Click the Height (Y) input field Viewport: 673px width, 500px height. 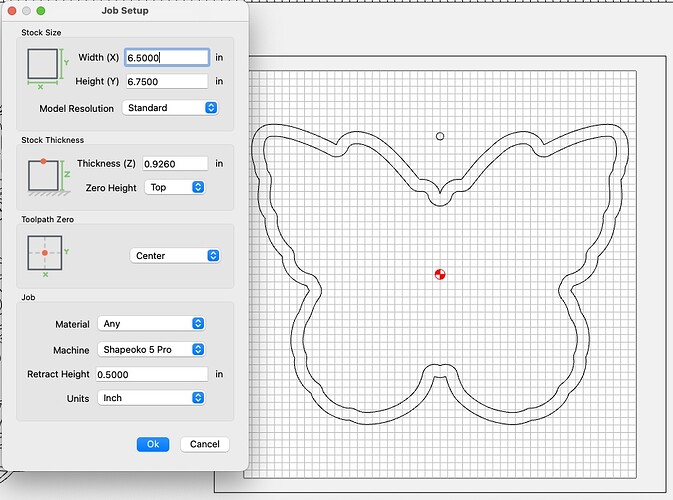(x=166, y=82)
